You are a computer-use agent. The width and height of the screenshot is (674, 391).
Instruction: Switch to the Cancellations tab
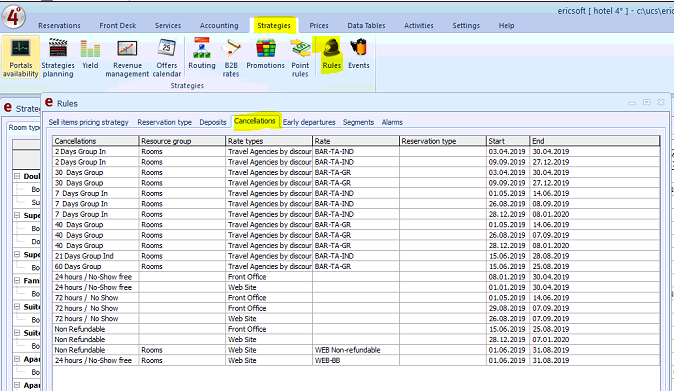(x=255, y=121)
